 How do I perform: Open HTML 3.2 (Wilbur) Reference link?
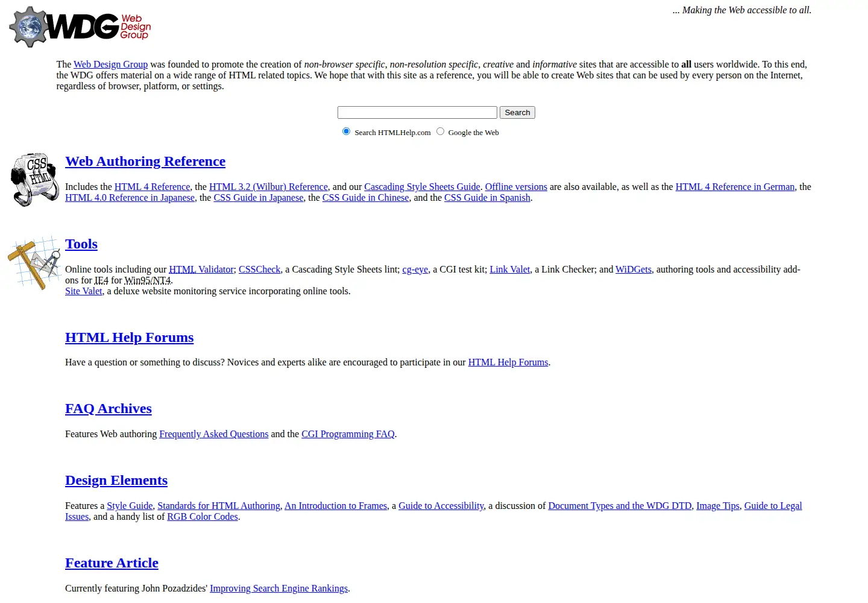coord(268,187)
